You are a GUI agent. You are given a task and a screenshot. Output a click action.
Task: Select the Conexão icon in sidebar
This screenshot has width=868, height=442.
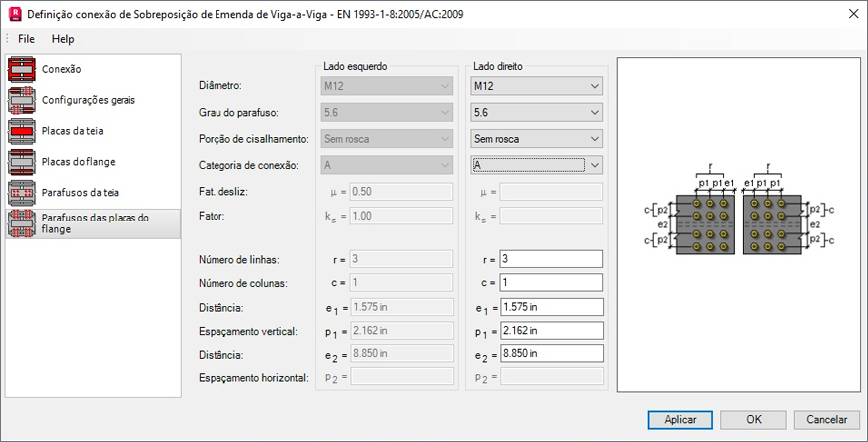point(22,69)
